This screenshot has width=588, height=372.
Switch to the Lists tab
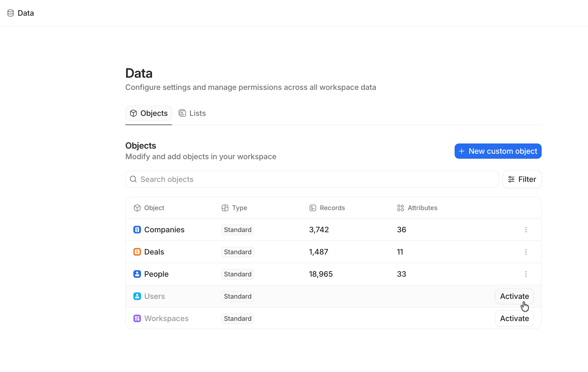pos(192,113)
